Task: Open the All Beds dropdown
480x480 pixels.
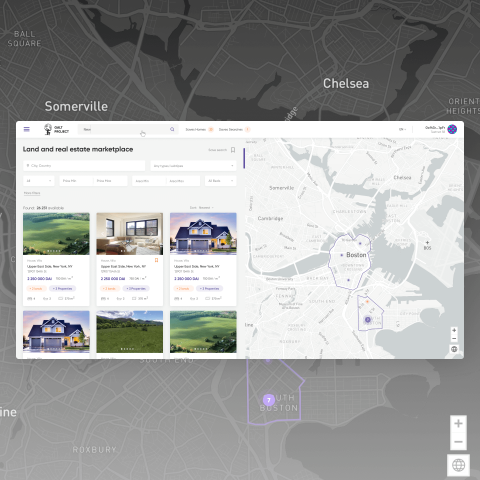Action: coord(220,181)
